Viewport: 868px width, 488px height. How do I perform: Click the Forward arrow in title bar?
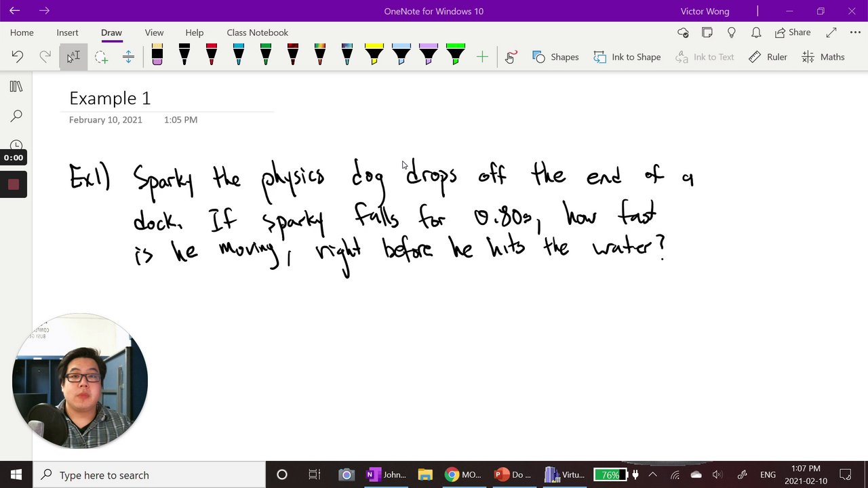pos(44,11)
